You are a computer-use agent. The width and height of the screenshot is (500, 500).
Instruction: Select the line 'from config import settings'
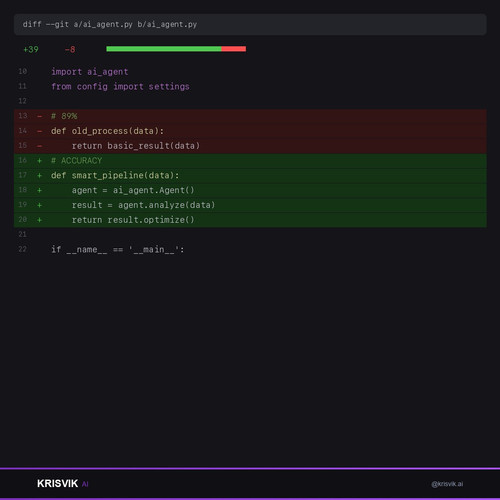point(120,87)
